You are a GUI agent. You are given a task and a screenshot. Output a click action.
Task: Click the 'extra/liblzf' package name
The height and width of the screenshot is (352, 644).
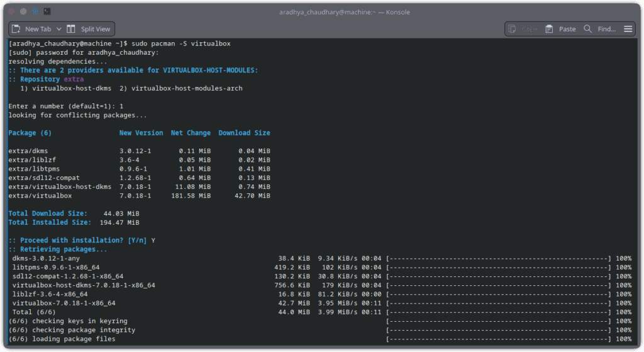tap(32, 160)
